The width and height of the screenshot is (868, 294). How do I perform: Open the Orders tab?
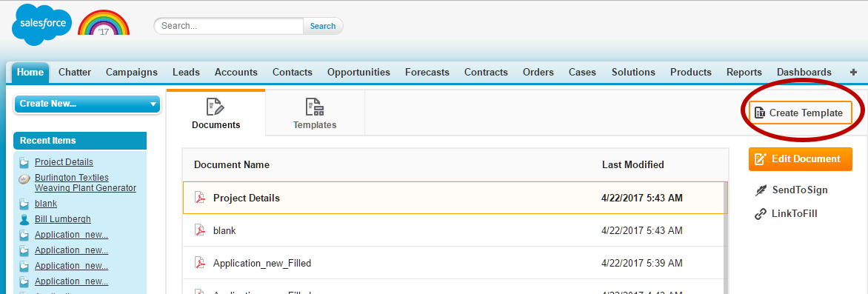pos(538,72)
